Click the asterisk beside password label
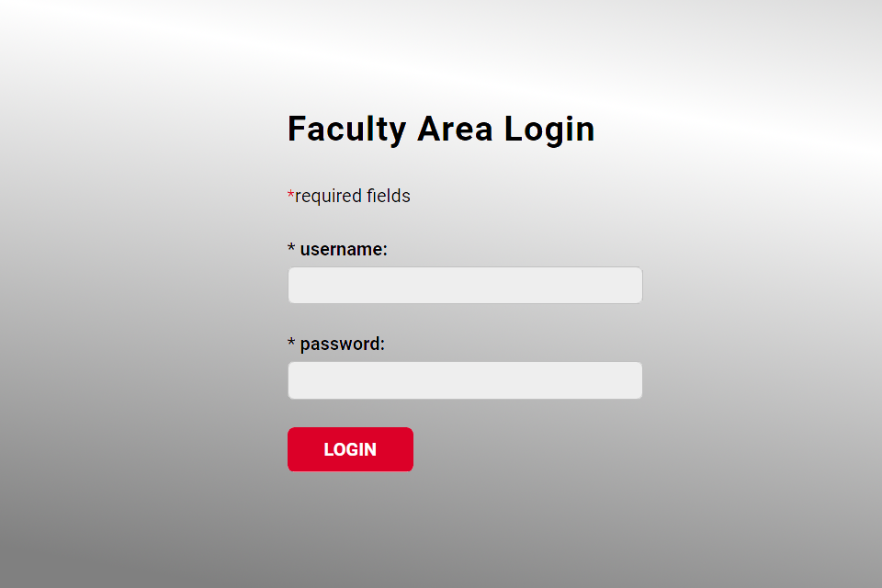 pyautogui.click(x=291, y=344)
